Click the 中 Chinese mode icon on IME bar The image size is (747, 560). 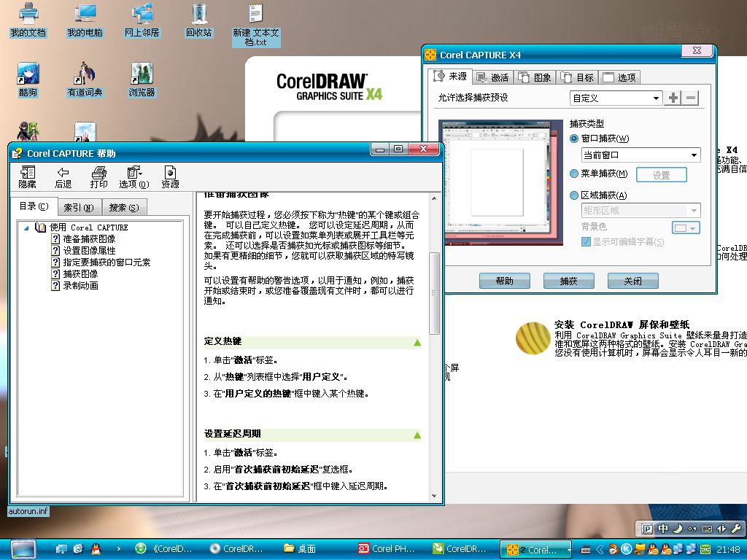coord(662,529)
